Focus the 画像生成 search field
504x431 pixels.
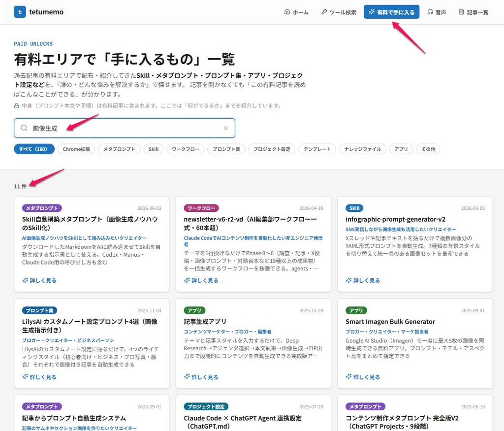tap(125, 128)
